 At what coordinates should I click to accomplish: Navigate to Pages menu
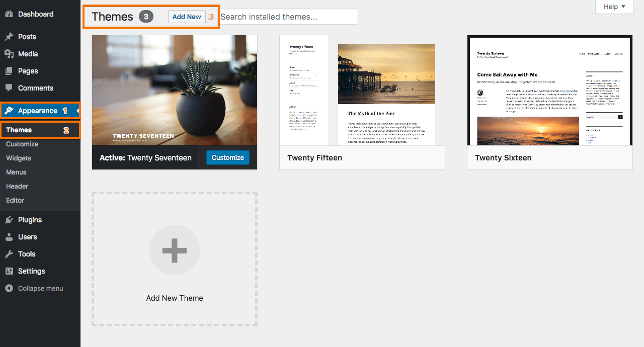point(40,71)
